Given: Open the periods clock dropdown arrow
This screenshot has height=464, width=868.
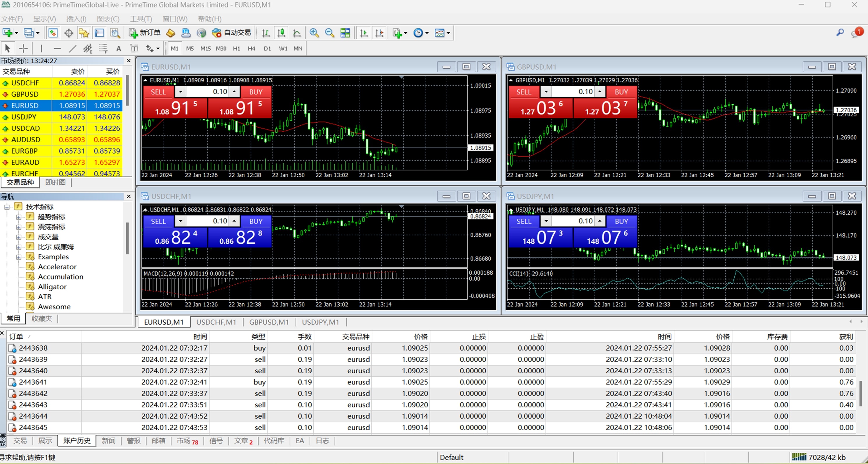Looking at the screenshot, I should [x=427, y=33].
